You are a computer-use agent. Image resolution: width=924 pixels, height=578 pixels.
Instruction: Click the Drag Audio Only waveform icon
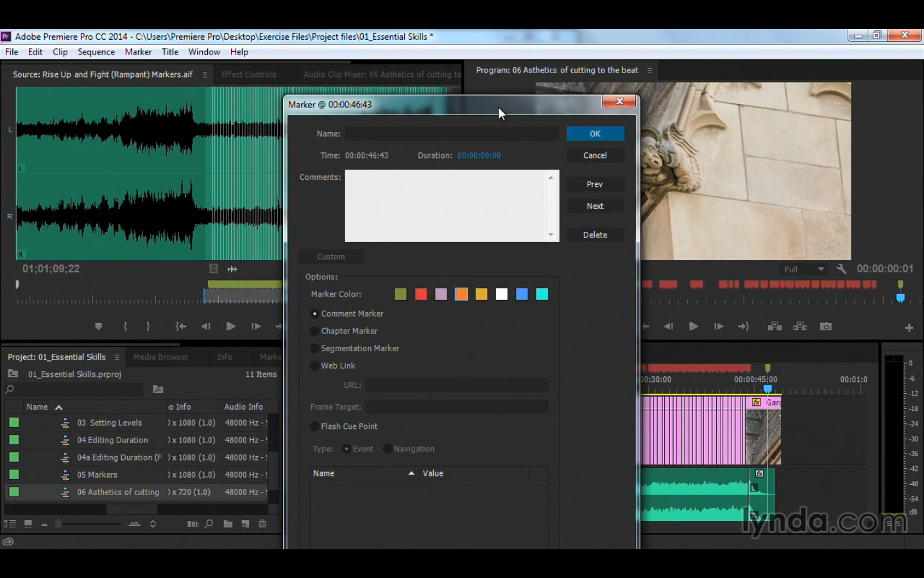point(232,269)
